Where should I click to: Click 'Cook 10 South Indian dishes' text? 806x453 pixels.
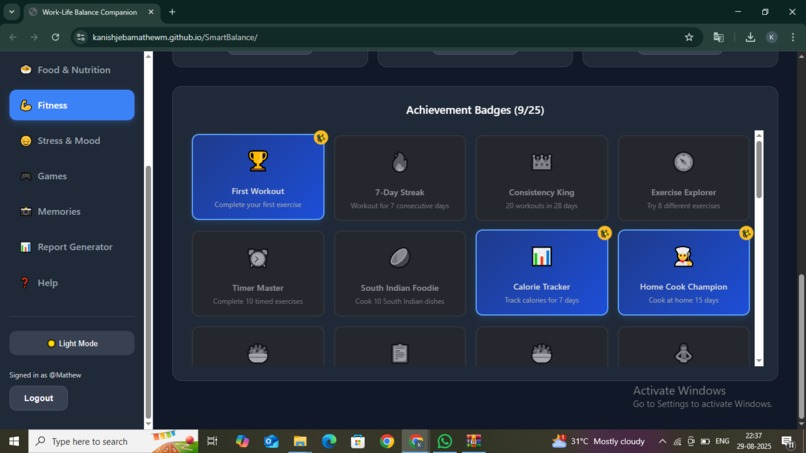click(x=399, y=301)
